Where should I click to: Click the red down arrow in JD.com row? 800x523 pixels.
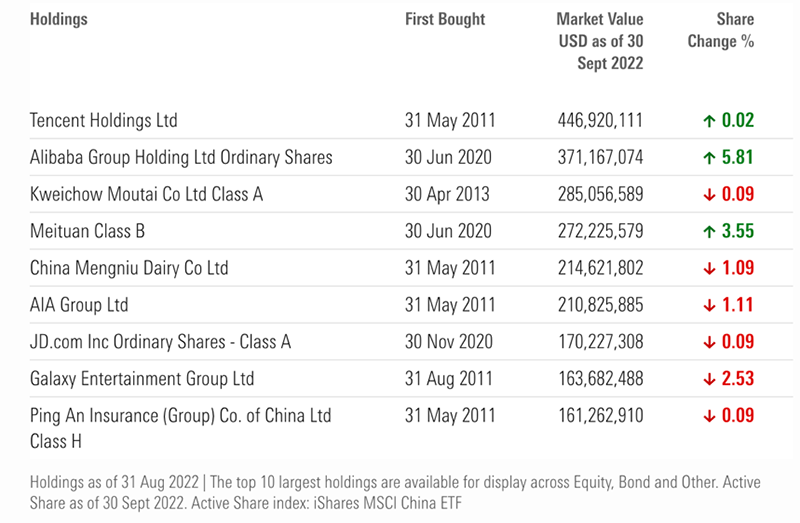pyautogui.click(x=709, y=342)
